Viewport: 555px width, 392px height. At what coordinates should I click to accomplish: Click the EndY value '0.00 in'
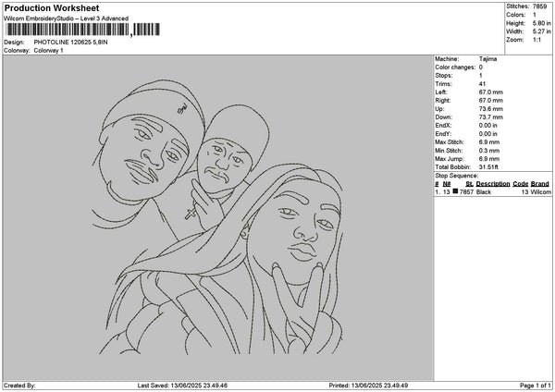pyautogui.click(x=488, y=134)
